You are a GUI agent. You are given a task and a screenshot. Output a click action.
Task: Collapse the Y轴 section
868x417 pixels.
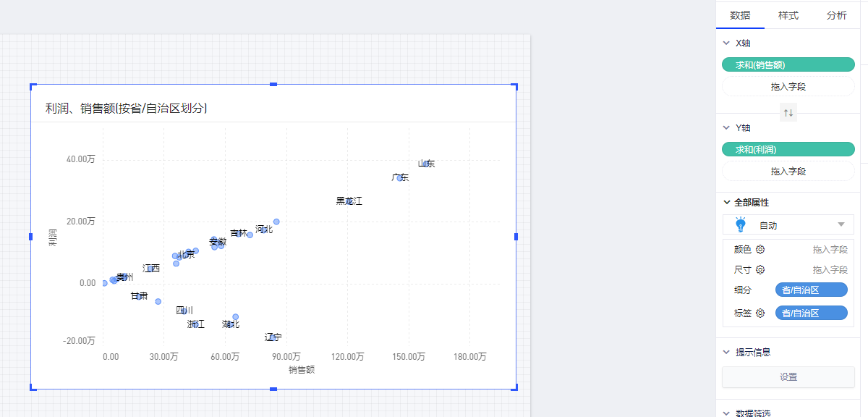coord(726,127)
